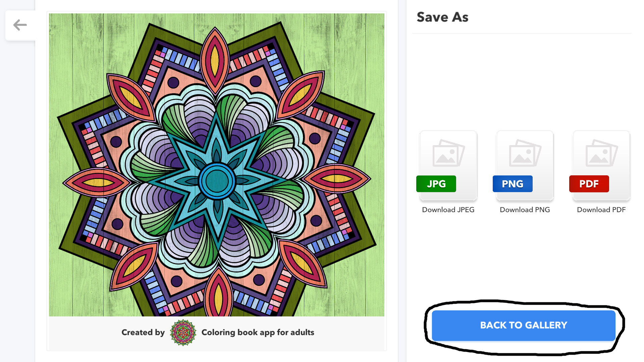
Task: Click the picture placeholder above the PNG badge
Action: tap(525, 153)
